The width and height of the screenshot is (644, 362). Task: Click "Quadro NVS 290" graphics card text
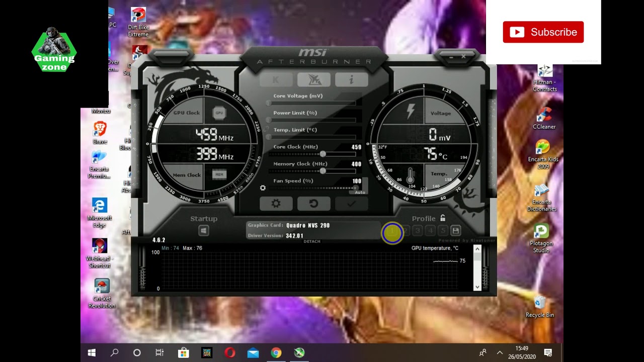click(x=308, y=226)
